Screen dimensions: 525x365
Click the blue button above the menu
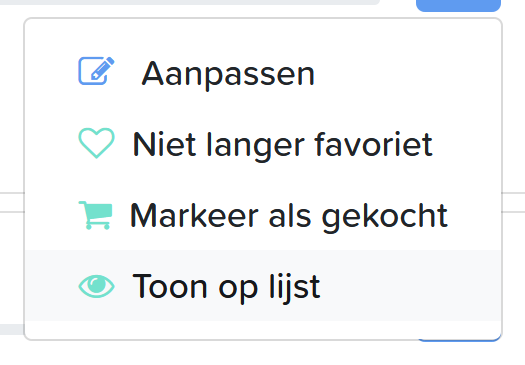click(x=458, y=6)
